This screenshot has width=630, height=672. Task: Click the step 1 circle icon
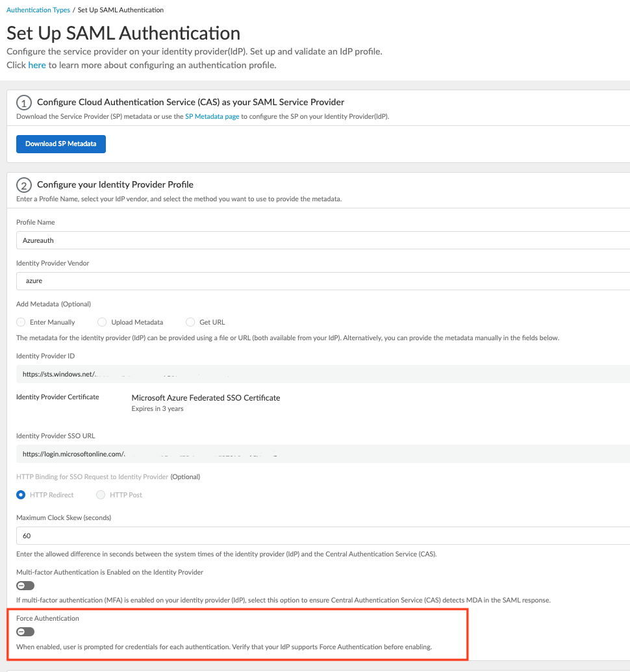[24, 102]
